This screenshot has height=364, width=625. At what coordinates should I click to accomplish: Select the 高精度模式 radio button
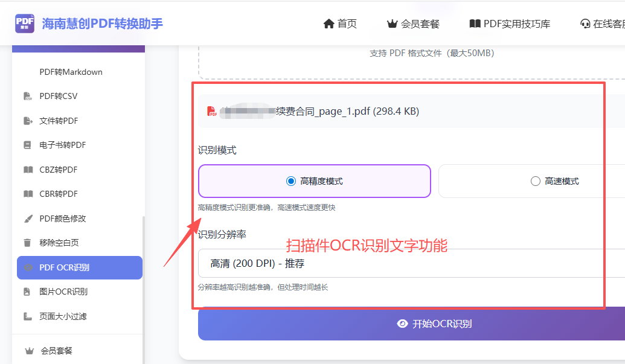(x=291, y=181)
